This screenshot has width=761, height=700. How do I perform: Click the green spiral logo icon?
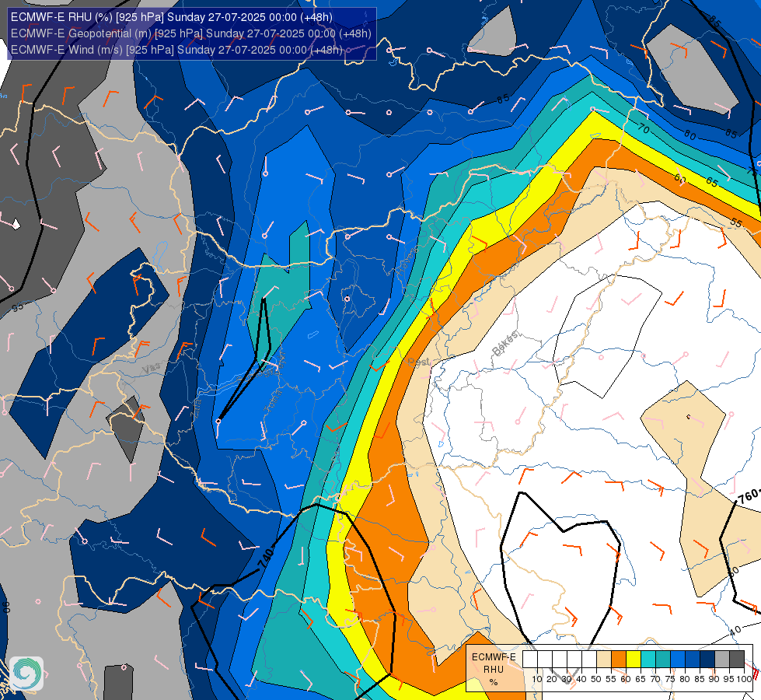26,674
